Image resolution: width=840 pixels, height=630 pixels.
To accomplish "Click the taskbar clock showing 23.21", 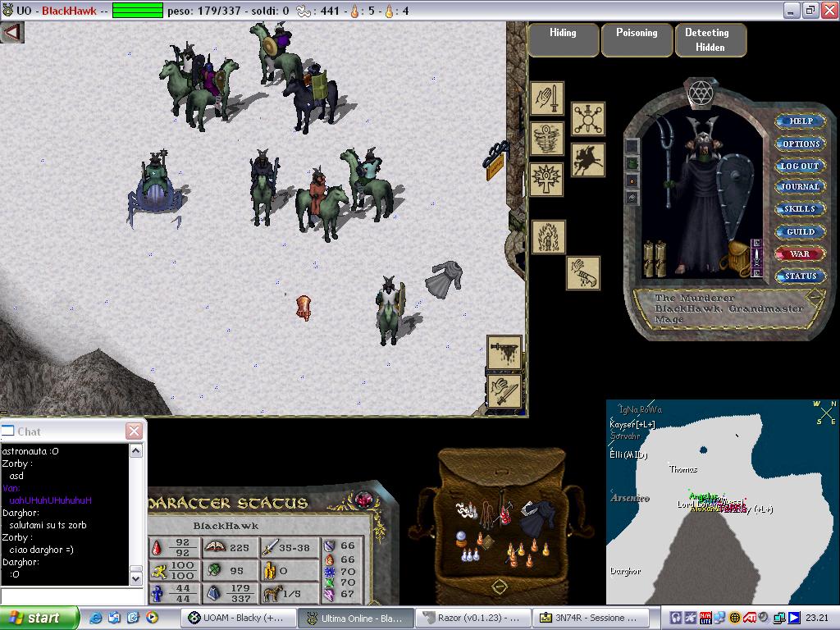I will tap(817, 618).
